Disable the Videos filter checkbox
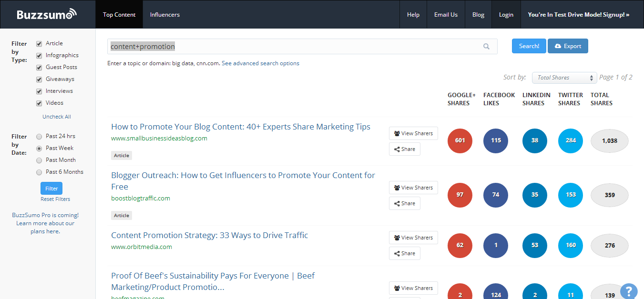This screenshot has width=644, height=299. coord(39,103)
